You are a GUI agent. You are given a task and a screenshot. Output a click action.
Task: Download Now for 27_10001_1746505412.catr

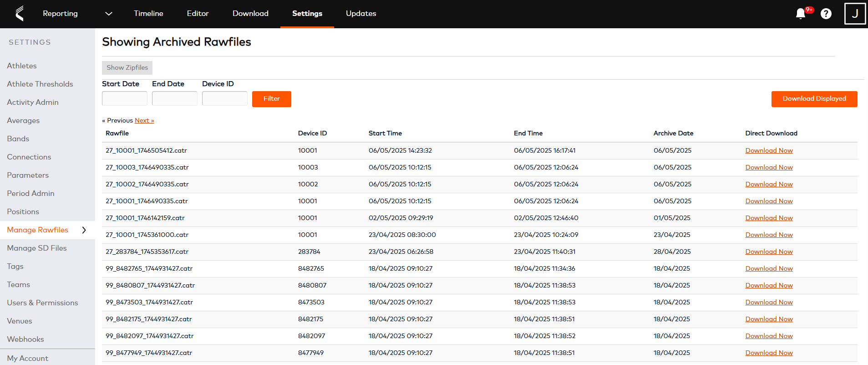coord(769,151)
